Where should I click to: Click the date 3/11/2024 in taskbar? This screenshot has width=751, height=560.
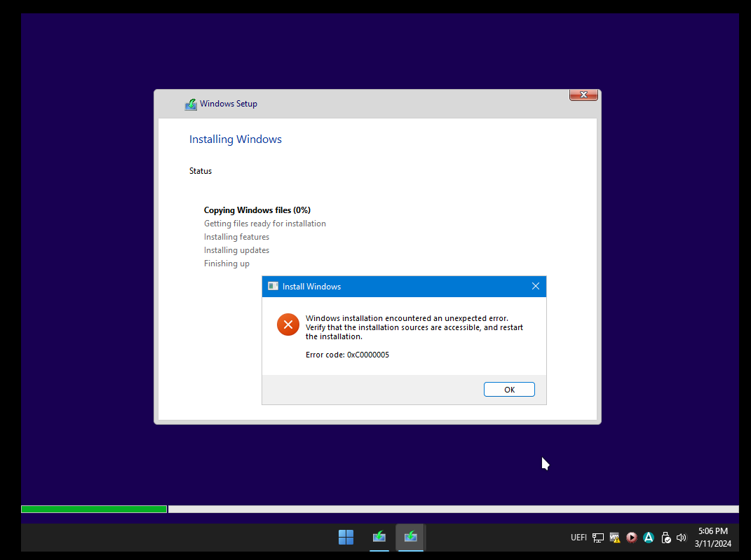pyautogui.click(x=712, y=544)
